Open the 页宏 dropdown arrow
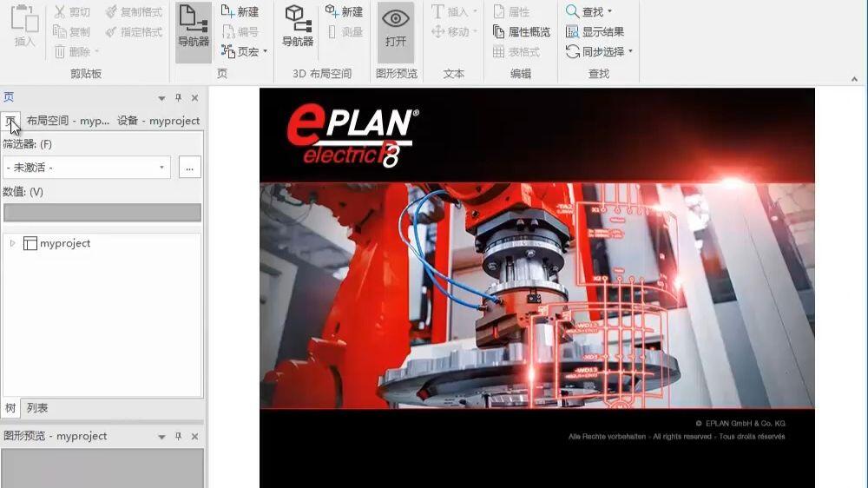Screen dimensions: 868x488 click(x=265, y=51)
